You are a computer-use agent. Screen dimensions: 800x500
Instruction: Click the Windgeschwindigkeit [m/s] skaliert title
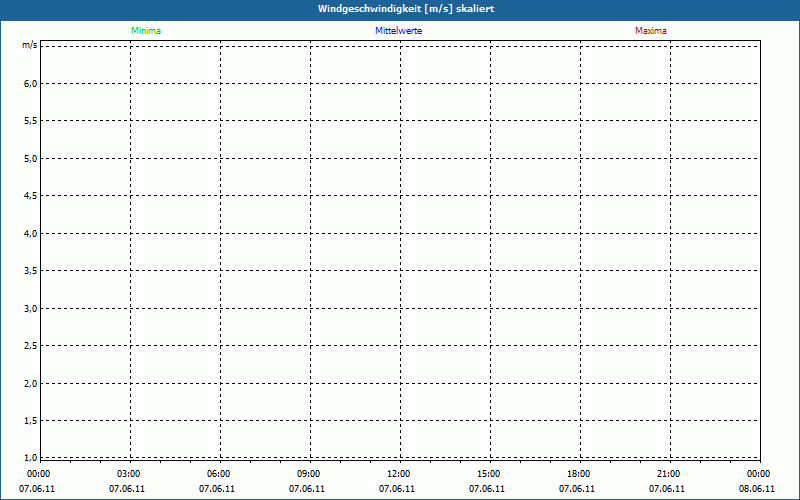point(406,9)
